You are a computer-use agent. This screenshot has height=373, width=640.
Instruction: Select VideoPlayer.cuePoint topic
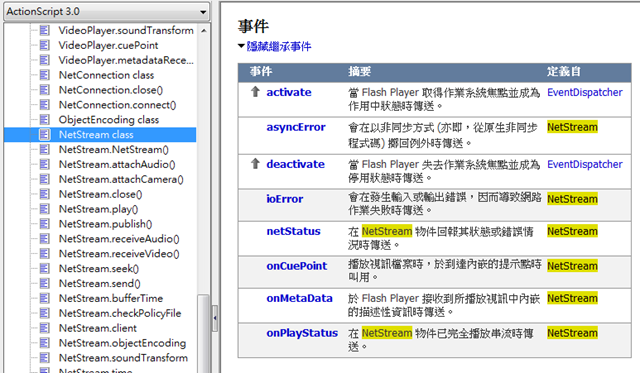[x=108, y=45]
